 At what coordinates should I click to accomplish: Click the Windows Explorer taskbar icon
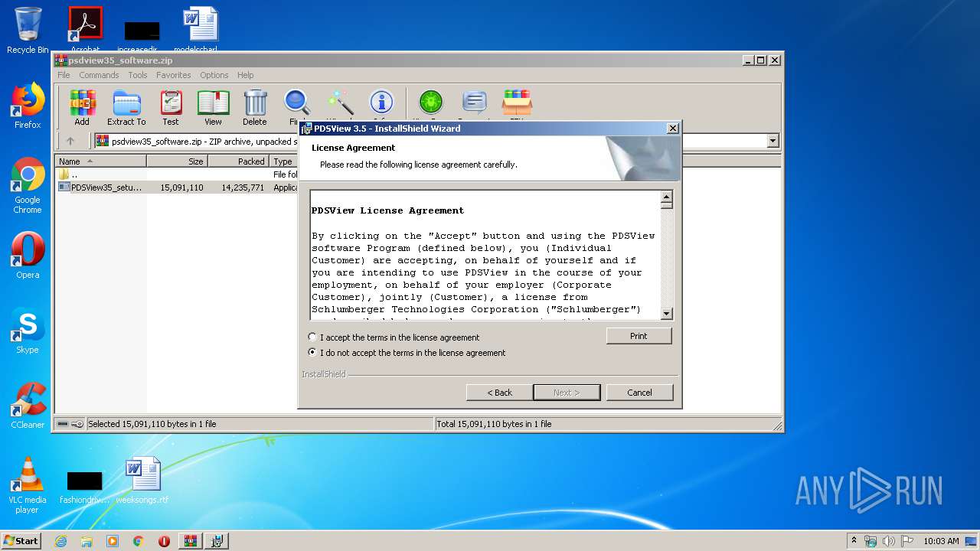[87, 541]
